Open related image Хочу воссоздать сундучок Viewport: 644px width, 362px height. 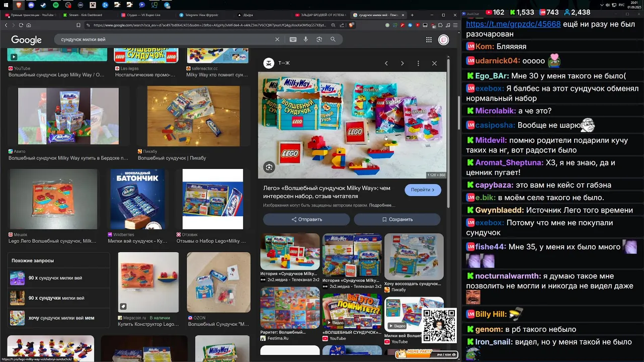point(414,256)
